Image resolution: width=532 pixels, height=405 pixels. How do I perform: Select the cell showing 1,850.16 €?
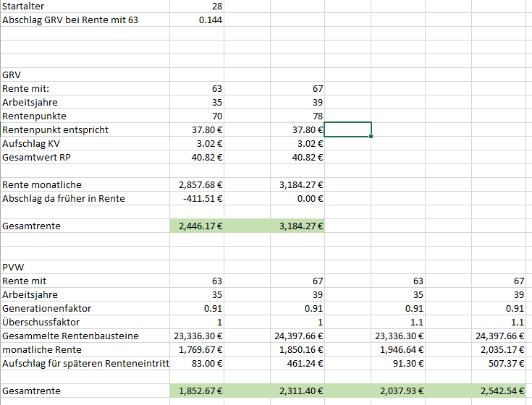point(297,350)
